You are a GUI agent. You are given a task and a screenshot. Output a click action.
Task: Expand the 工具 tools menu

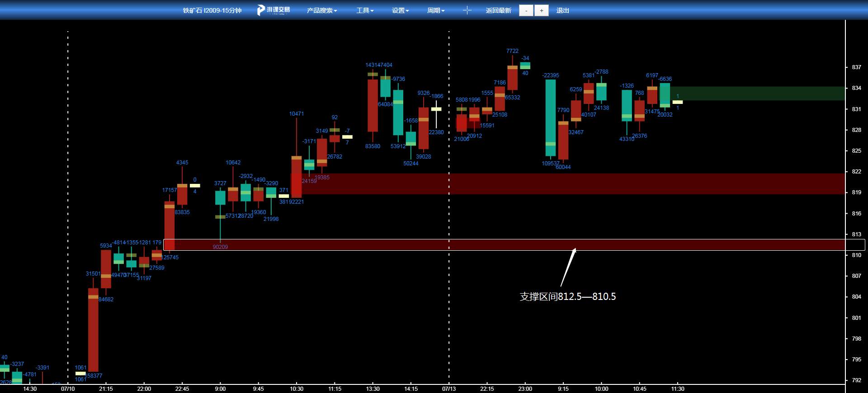coord(365,10)
